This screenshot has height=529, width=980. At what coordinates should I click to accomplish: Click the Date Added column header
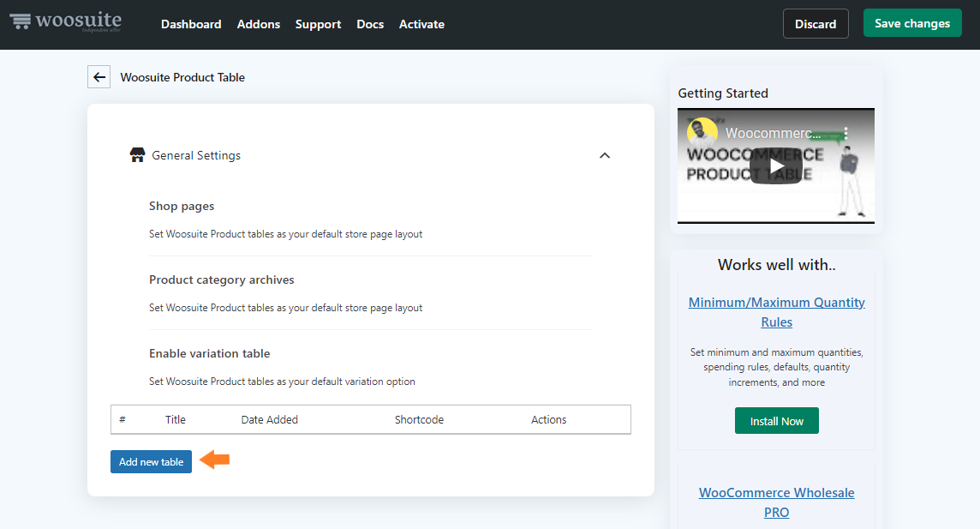pyautogui.click(x=269, y=419)
